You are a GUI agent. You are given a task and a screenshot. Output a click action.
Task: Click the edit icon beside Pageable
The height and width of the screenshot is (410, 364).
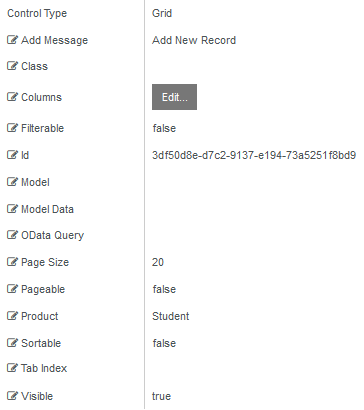coord(12,289)
